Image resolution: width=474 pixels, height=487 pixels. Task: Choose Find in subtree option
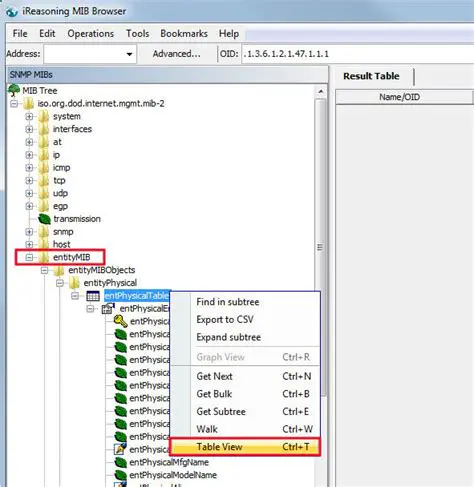(245, 302)
